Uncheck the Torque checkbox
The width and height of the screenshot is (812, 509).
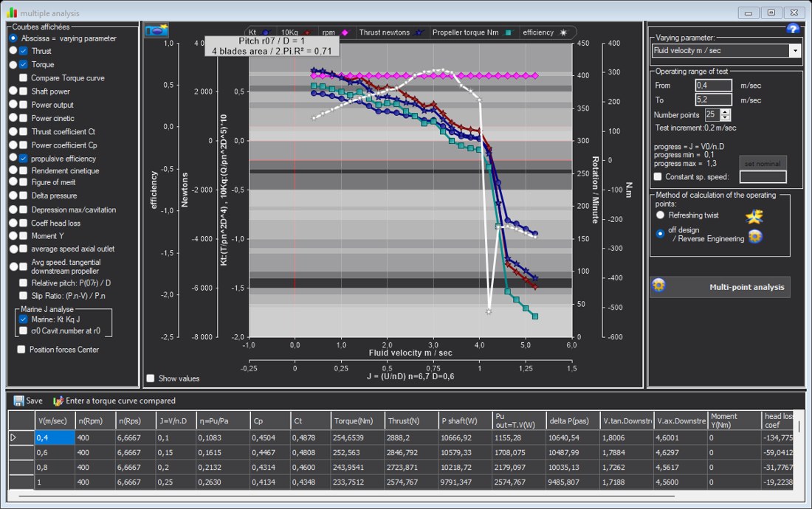[24, 64]
